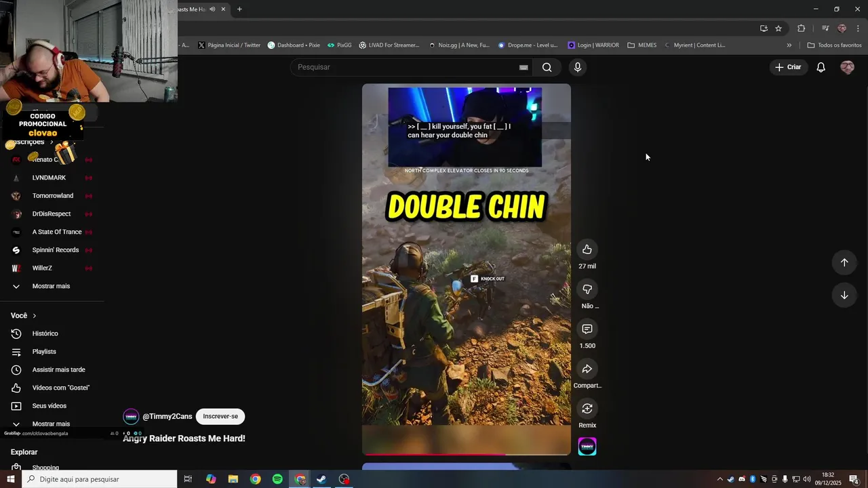Open the Windows Start menu
The image size is (868, 488).
(10, 479)
